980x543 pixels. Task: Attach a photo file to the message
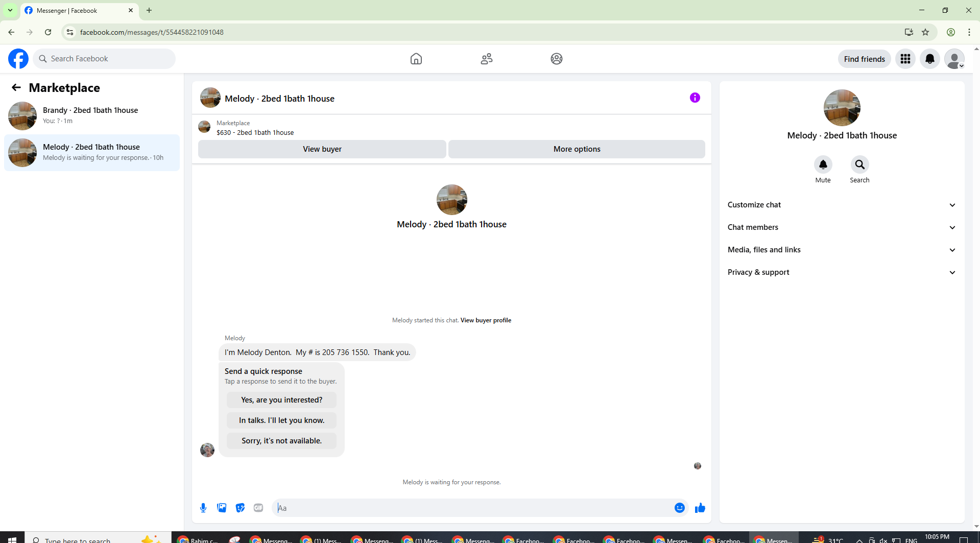point(222,508)
